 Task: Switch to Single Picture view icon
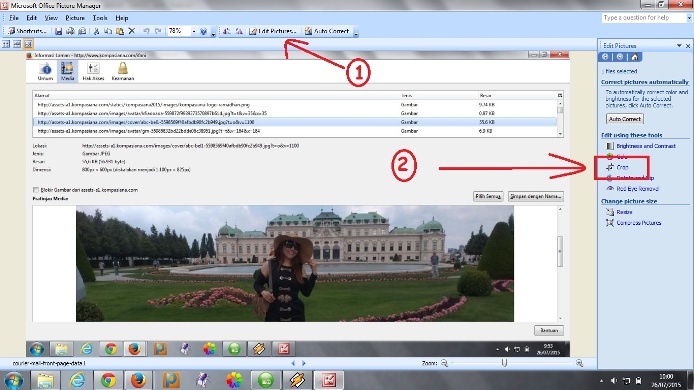[x=28, y=44]
